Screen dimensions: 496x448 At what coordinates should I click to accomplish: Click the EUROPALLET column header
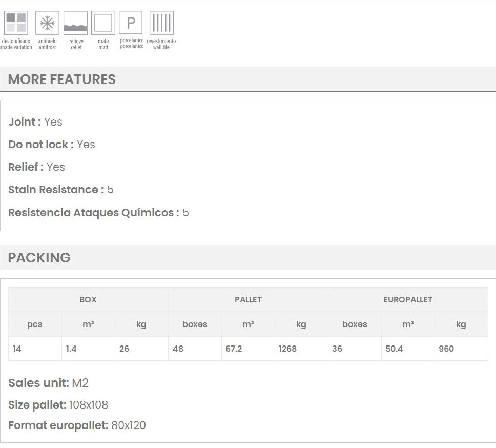click(408, 299)
